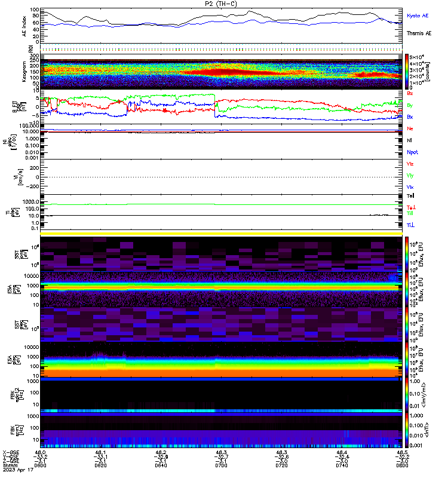The width and height of the screenshot is (448, 478).
Task: Click the 100.000 density axis tick
Action: tap(29, 126)
